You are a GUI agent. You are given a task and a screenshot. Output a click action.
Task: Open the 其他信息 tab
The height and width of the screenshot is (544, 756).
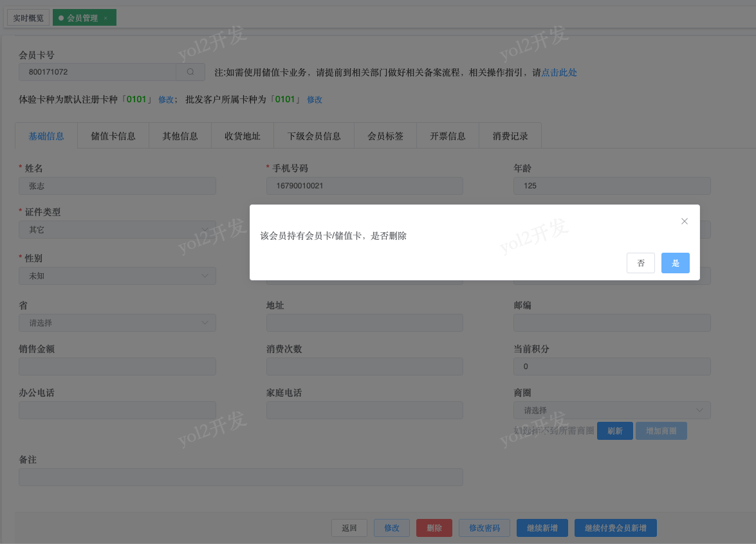coord(180,136)
